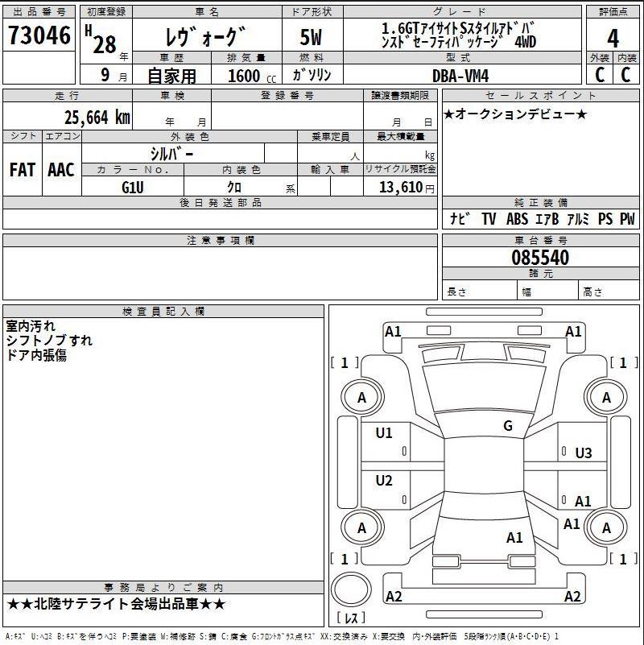Image resolution: width=644 pixels, height=645 pixels.
Task: Select the interior color クロ
Action: (234, 187)
